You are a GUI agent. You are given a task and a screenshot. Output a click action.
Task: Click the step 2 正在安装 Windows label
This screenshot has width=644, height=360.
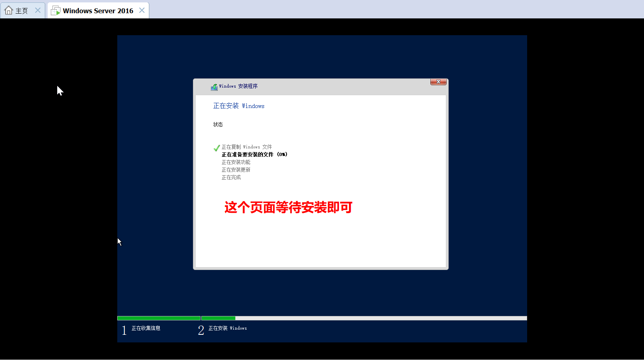(227, 328)
